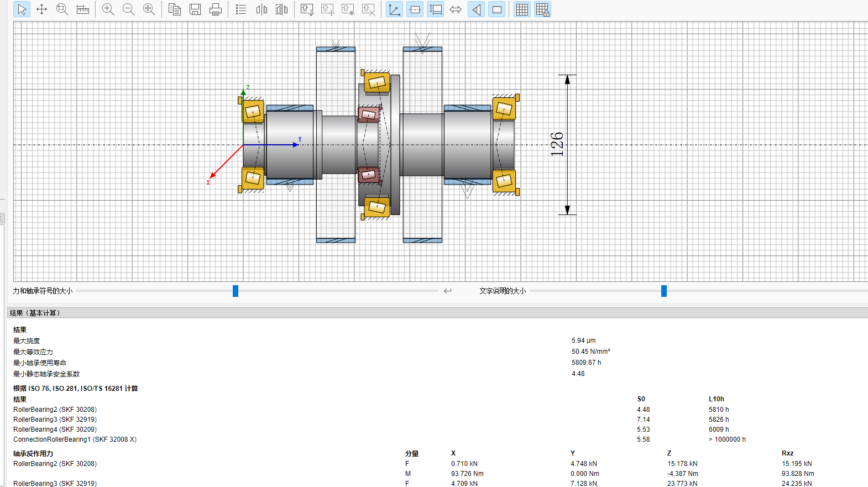Click the mirror with frame icon

pos(282,9)
